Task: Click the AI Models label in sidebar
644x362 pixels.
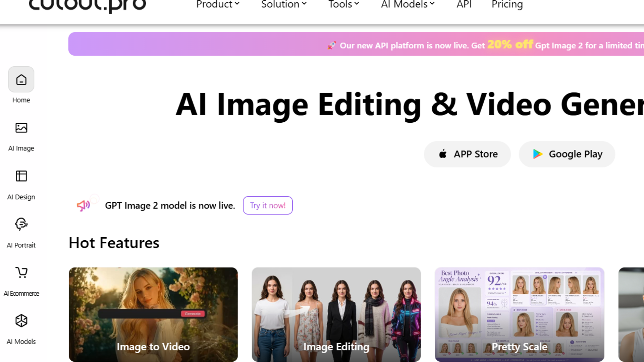Action: [21, 342]
